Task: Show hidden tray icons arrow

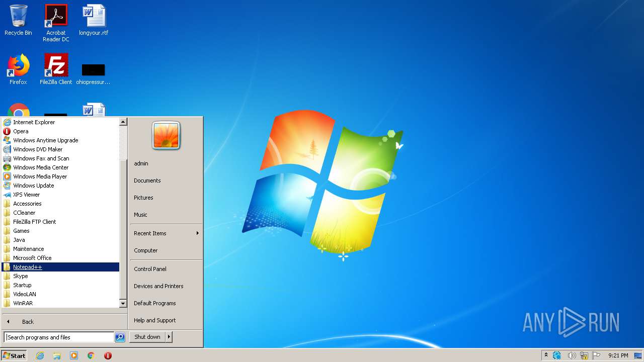Action: [x=546, y=355]
